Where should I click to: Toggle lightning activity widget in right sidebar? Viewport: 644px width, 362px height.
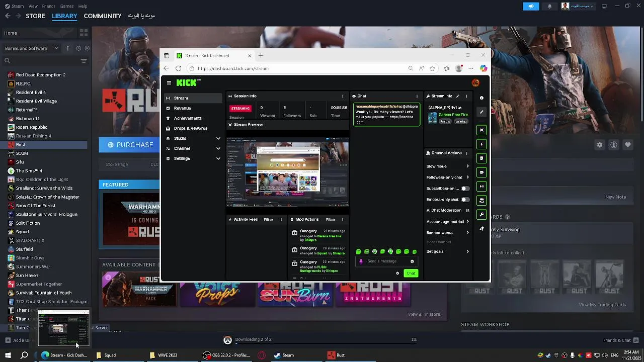point(481,144)
